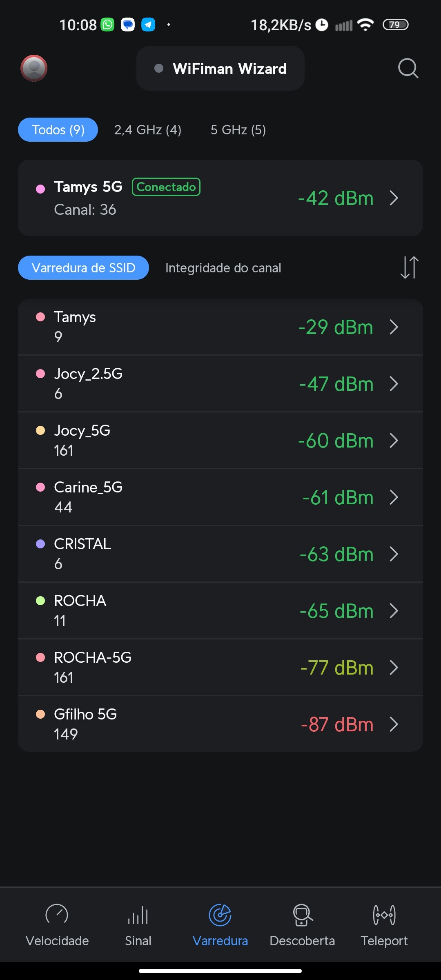This screenshot has height=980, width=441.
Task: Tap the yellow dot beside Jocy_5G
Action: tap(40, 430)
